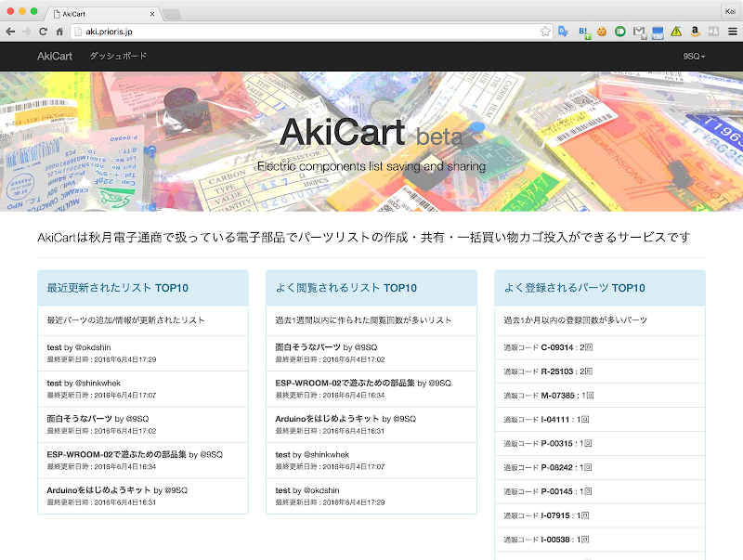
Task: Focus the aki.prioris.jp address bar
Action: (311, 32)
